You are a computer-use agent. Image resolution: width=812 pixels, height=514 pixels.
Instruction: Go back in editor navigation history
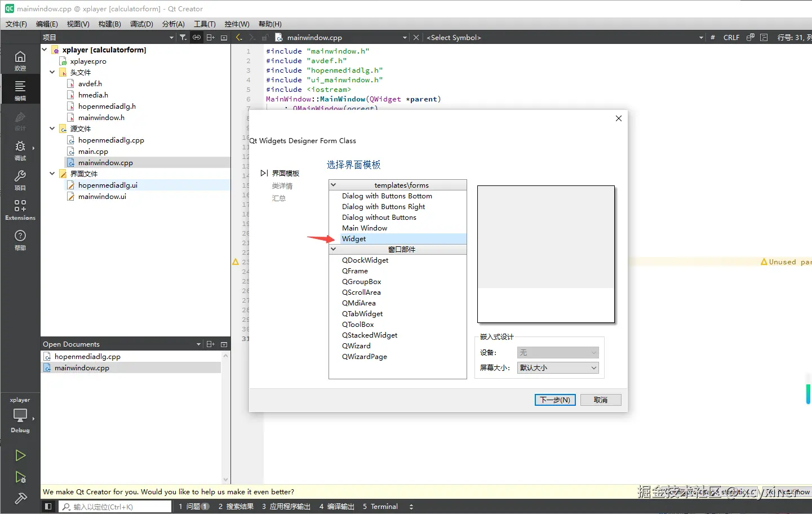(239, 37)
